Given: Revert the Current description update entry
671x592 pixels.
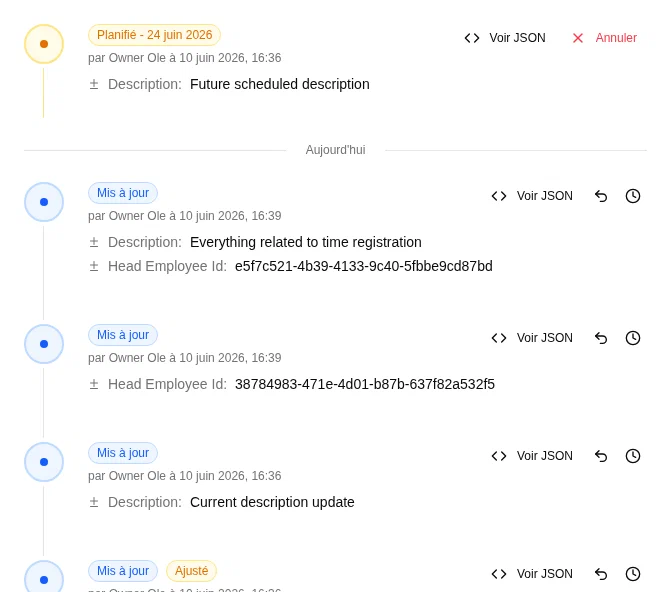Looking at the screenshot, I should [601, 456].
